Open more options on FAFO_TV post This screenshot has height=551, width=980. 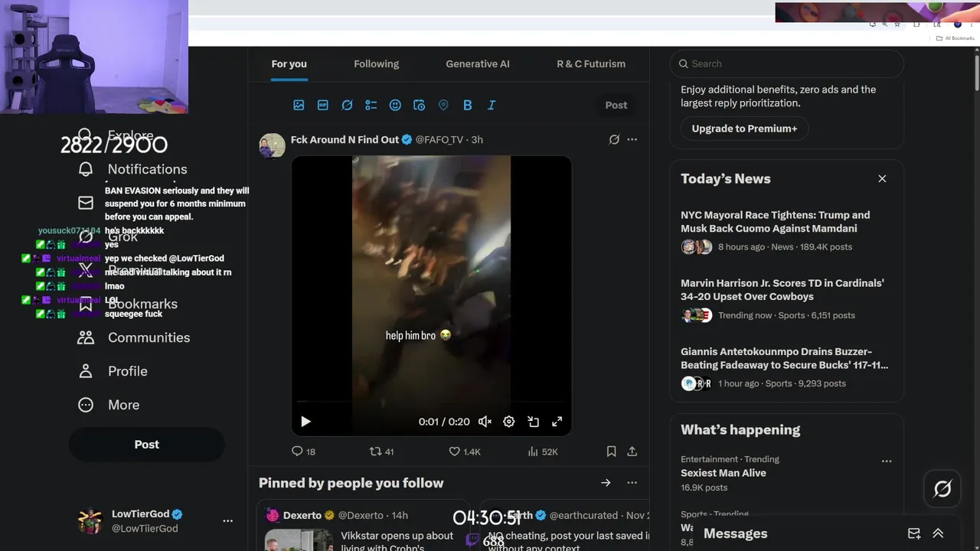(x=632, y=139)
